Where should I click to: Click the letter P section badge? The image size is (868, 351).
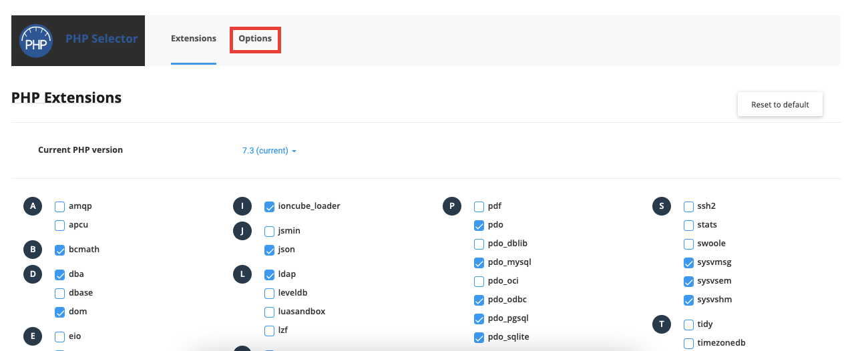pos(451,207)
